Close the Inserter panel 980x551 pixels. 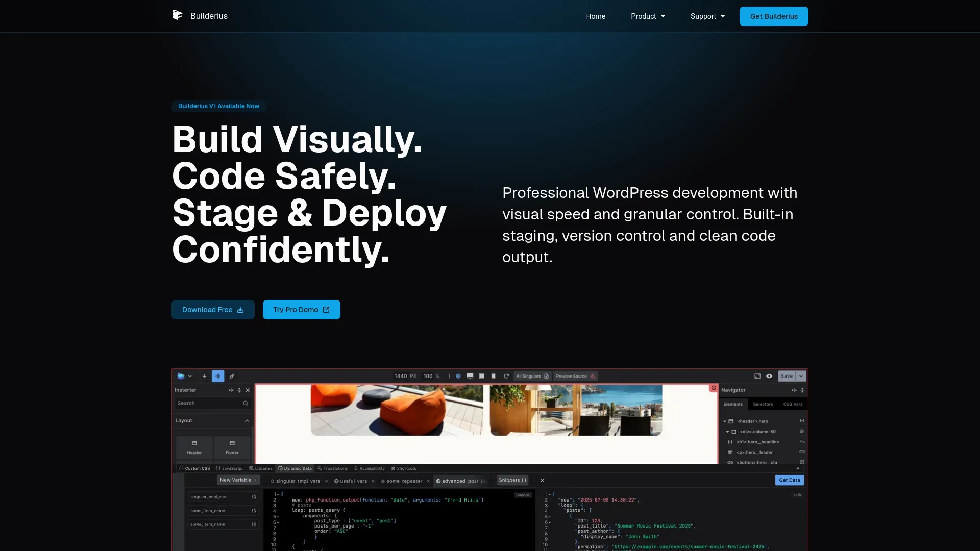coord(248,390)
